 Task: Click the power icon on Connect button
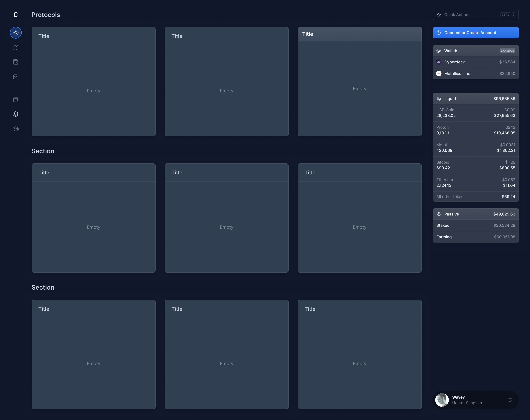439,33
